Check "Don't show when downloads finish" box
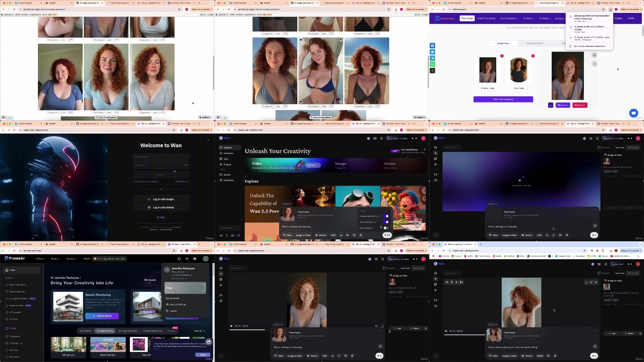This screenshot has width=644, height=362. (570, 46)
